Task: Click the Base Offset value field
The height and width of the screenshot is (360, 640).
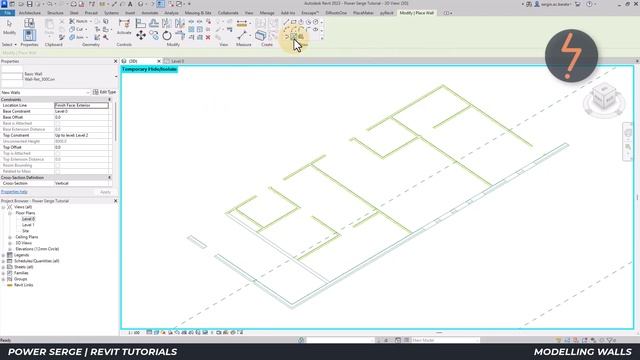Action: [82, 117]
